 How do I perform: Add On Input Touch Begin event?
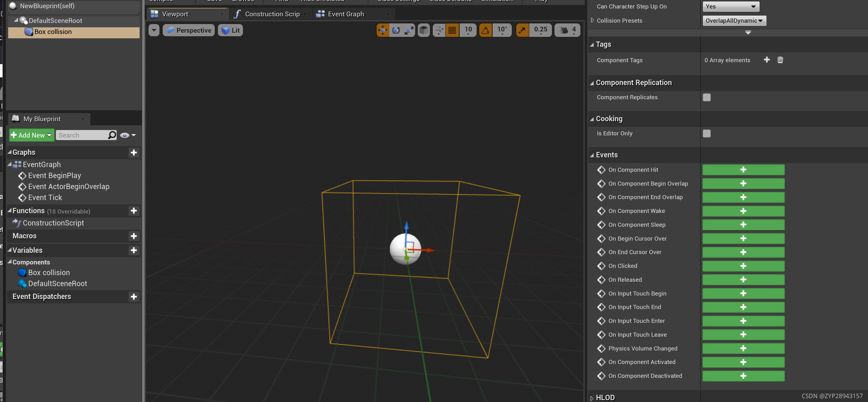click(743, 293)
